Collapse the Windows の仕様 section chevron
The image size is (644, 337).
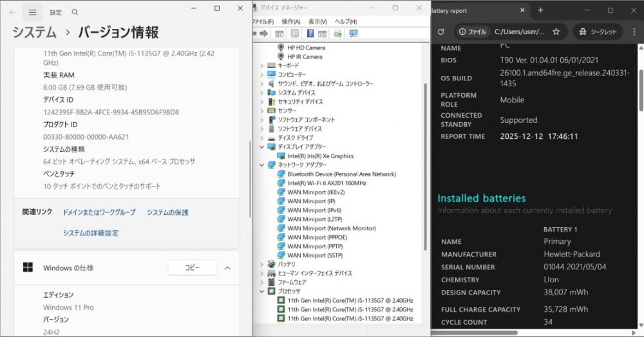pyautogui.click(x=227, y=268)
